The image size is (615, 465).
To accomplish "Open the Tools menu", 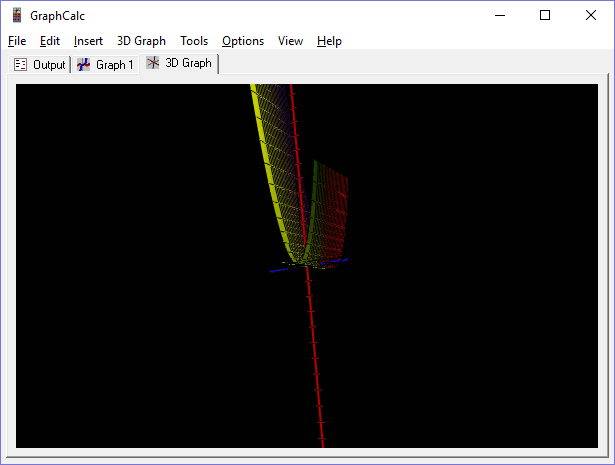I will point(194,41).
